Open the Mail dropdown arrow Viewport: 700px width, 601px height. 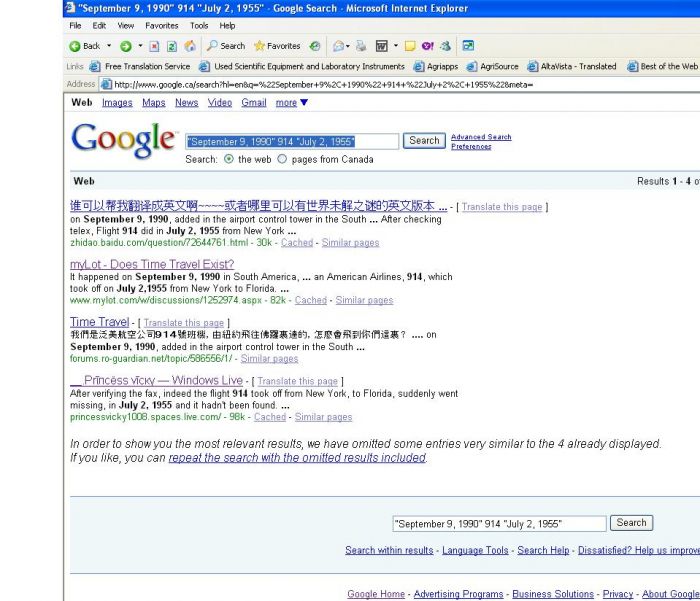pos(348,46)
